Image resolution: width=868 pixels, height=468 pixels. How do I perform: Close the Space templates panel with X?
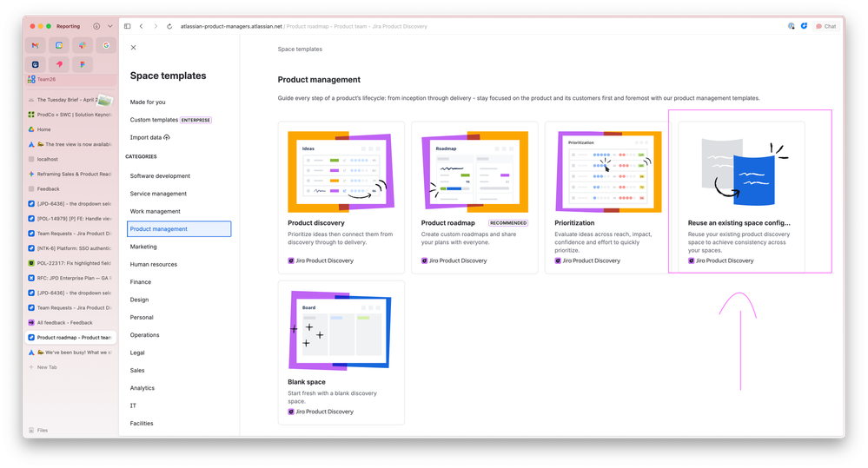(x=134, y=48)
